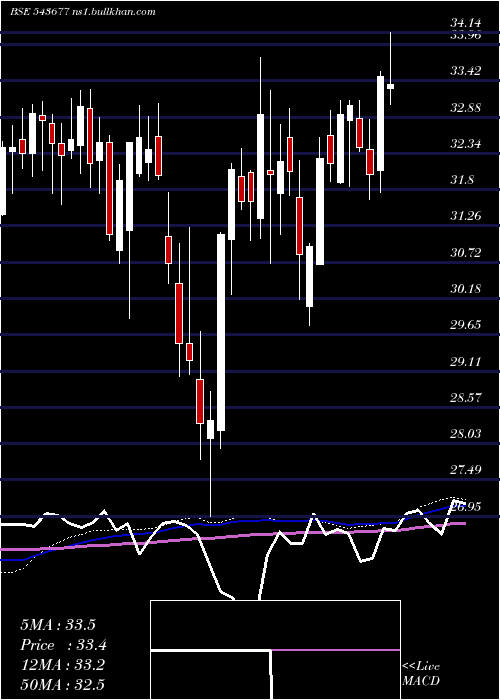Click the '5MA : 33.5' reading

(58, 625)
